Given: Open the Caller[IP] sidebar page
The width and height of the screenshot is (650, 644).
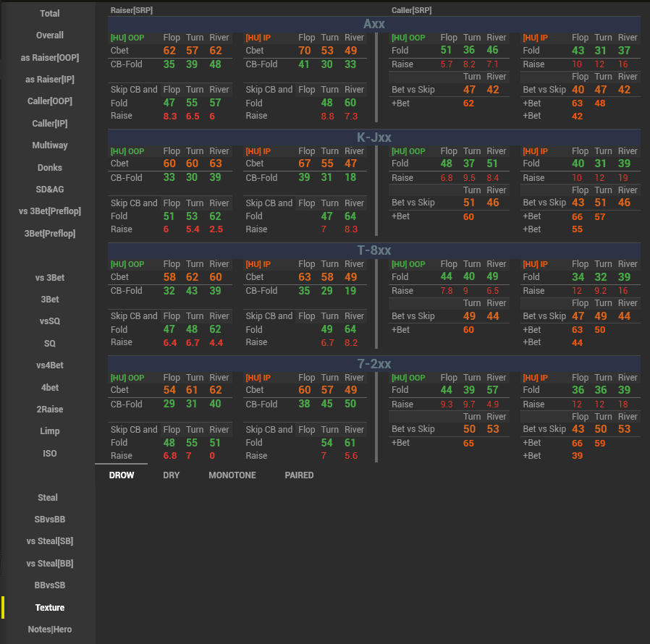Looking at the screenshot, I should 50,124.
